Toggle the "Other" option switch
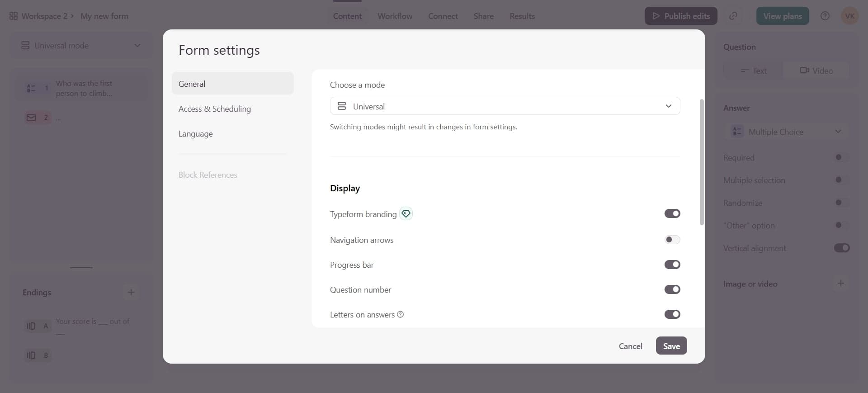 coord(842,225)
